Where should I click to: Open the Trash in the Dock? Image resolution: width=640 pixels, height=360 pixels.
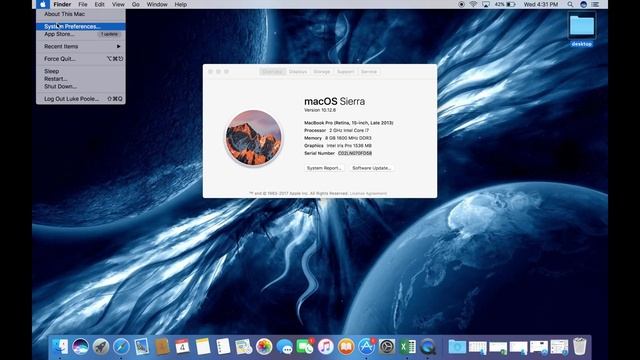tap(580, 347)
